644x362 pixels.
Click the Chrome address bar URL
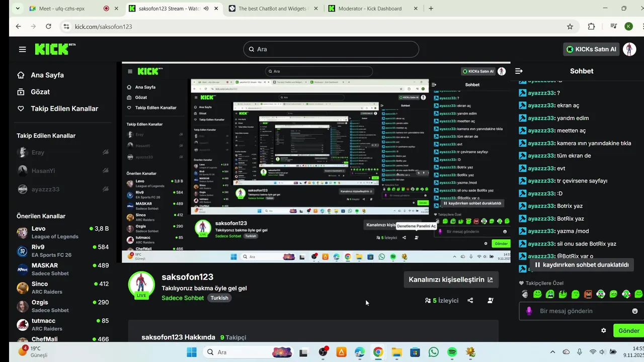[x=103, y=26]
